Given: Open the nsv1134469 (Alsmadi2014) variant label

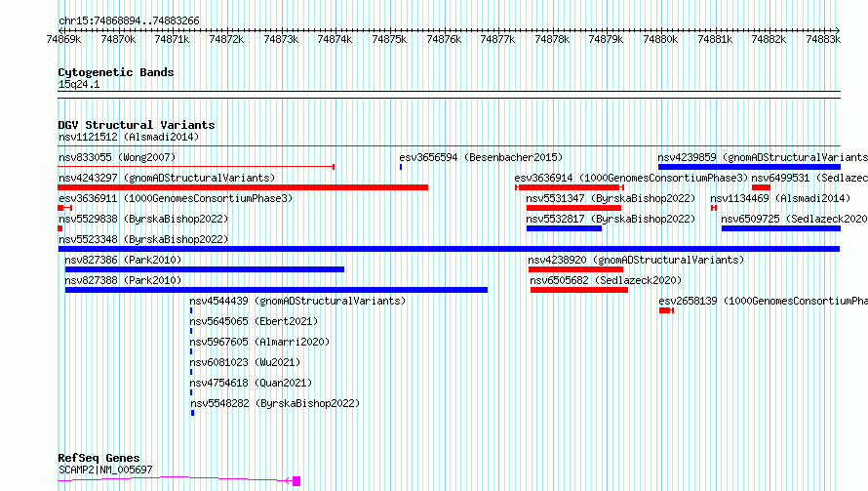Looking at the screenshot, I should click(780, 198).
